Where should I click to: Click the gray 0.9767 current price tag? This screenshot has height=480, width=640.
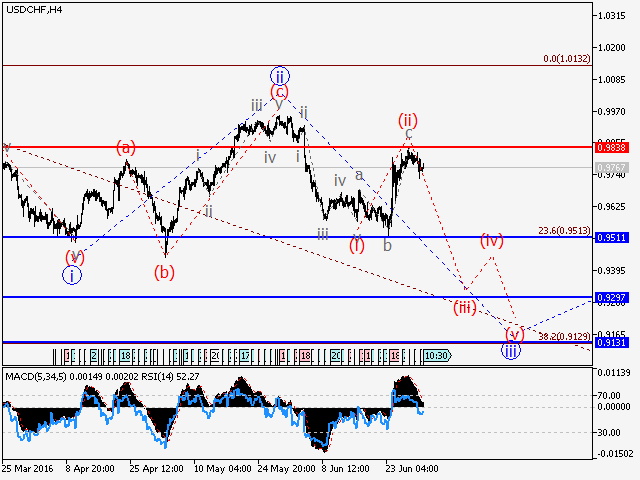(611, 167)
